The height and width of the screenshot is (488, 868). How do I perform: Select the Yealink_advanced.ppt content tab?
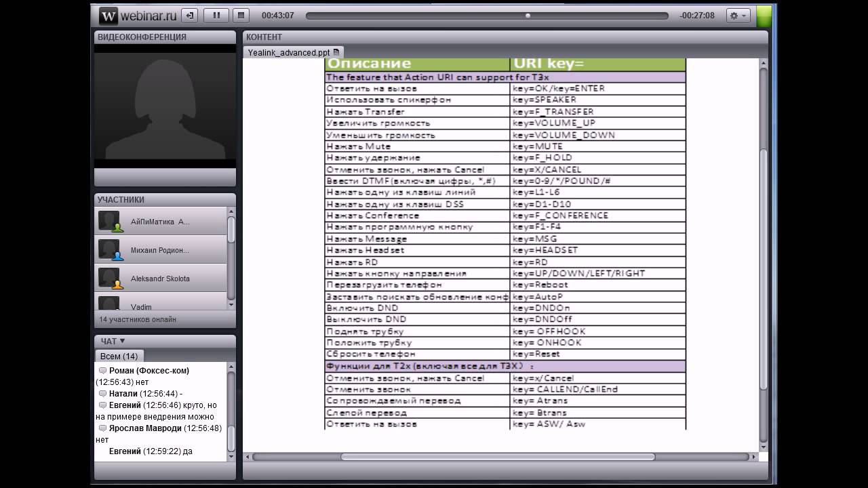tap(293, 52)
